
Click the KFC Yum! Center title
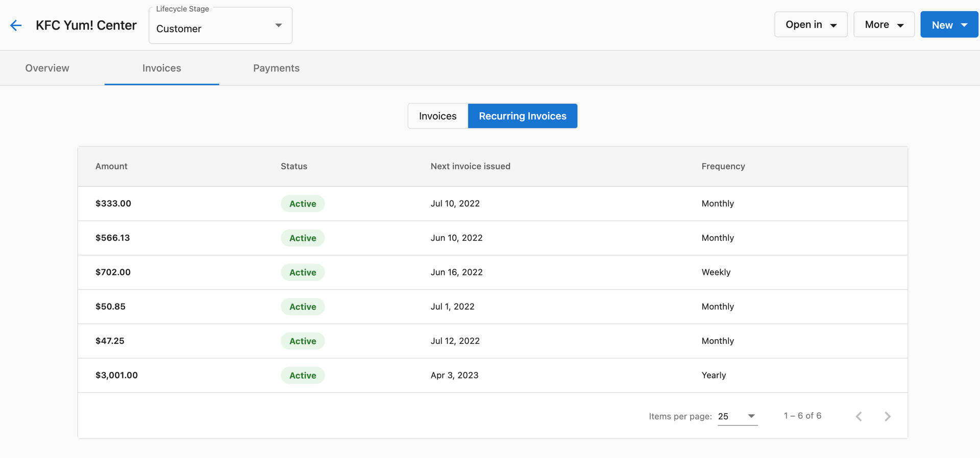86,26
